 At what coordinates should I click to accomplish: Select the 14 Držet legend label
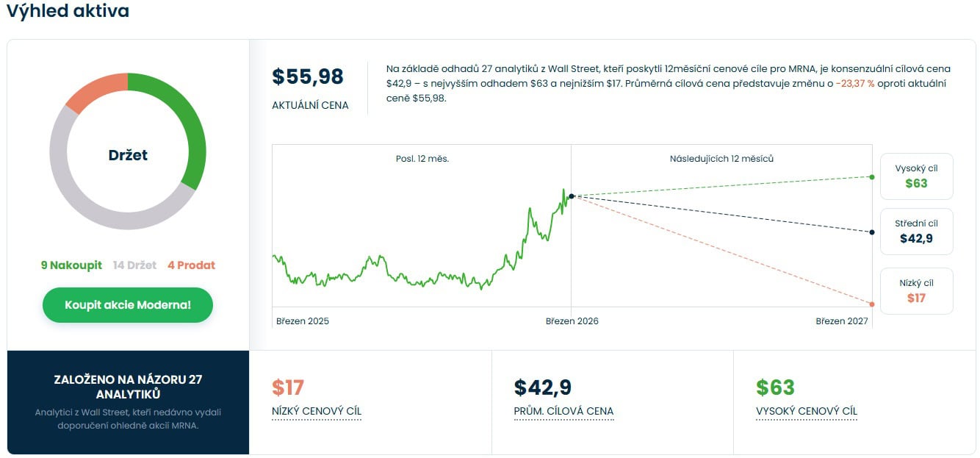tap(134, 265)
